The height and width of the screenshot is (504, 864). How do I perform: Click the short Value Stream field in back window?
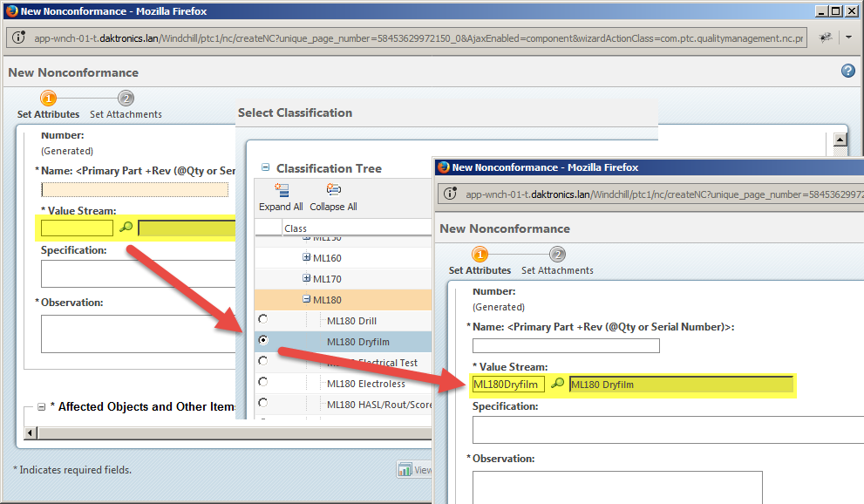pyautogui.click(x=77, y=228)
